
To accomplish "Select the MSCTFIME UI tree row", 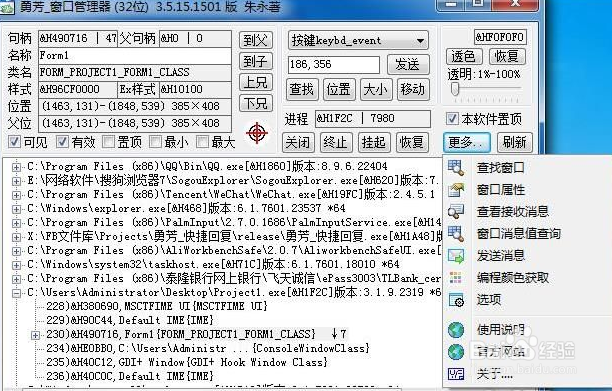I will point(157,306).
